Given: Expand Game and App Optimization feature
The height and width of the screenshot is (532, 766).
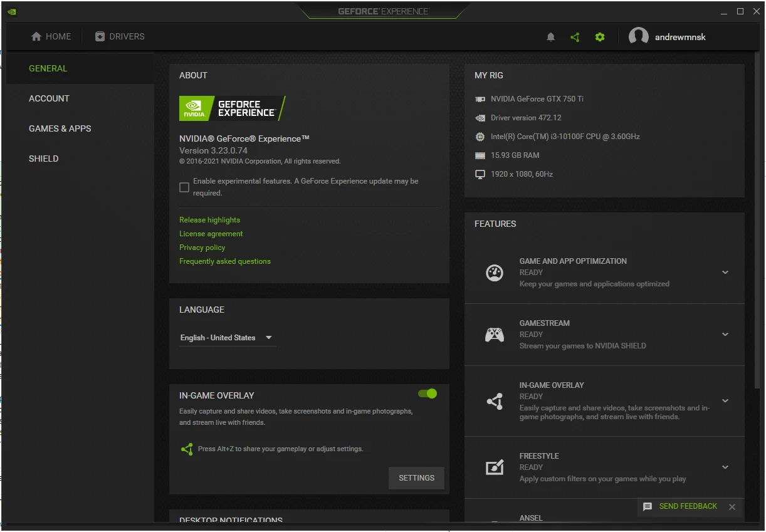Looking at the screenshot, I should [725, 273].
